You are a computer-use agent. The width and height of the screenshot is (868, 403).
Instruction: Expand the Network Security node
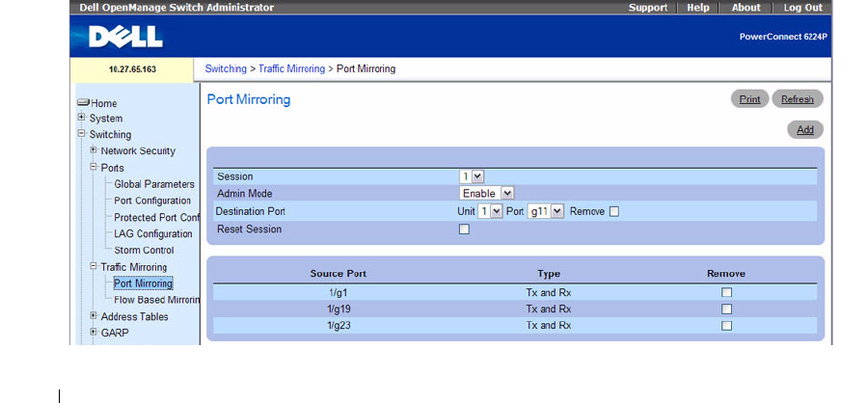94,151
